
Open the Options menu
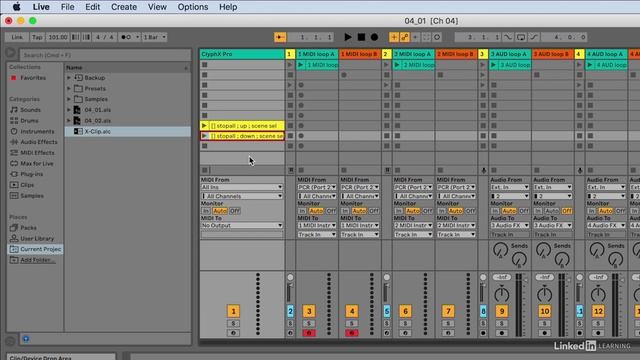pos(193,7)
